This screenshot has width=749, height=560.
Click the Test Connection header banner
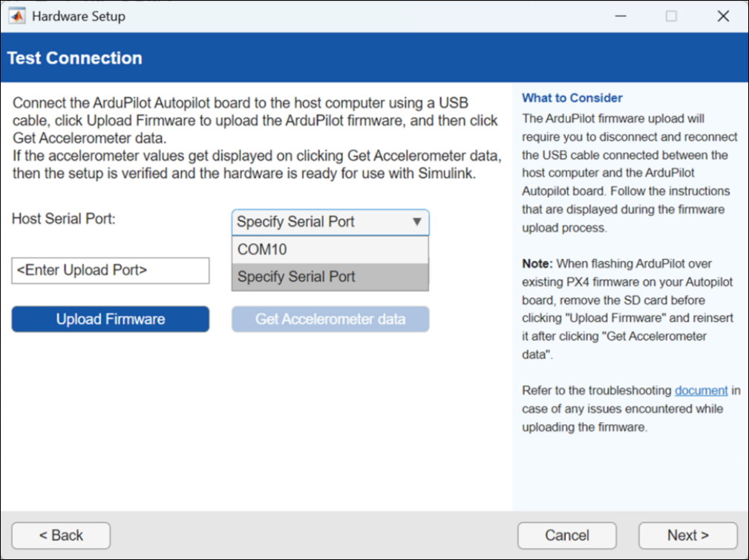tap(74, 58)
